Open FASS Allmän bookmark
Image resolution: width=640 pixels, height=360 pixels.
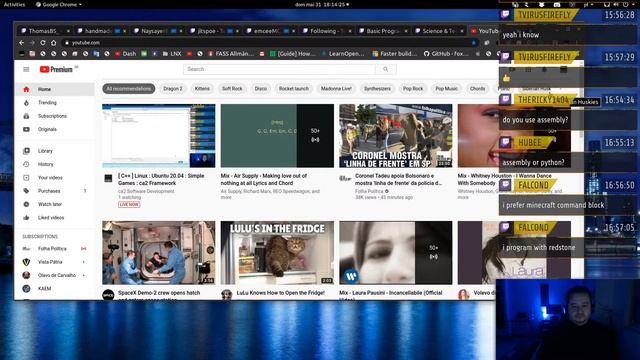pyautogui.click(x=231, y=53)
